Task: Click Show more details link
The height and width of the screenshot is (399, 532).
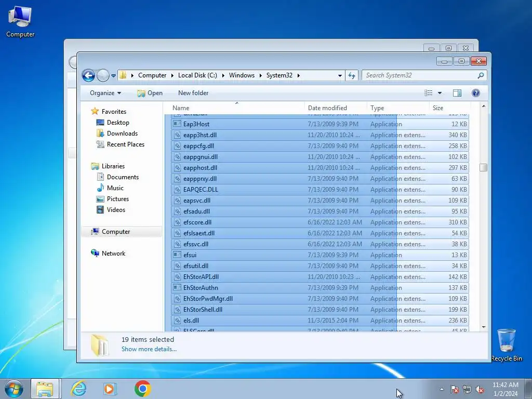Action: 149,349
